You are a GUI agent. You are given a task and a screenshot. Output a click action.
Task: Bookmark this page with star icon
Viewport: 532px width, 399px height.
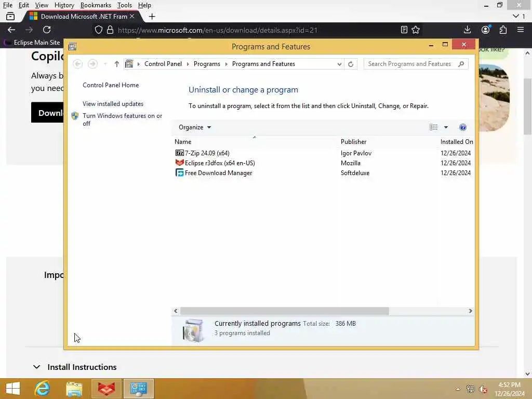coord(416,30)
